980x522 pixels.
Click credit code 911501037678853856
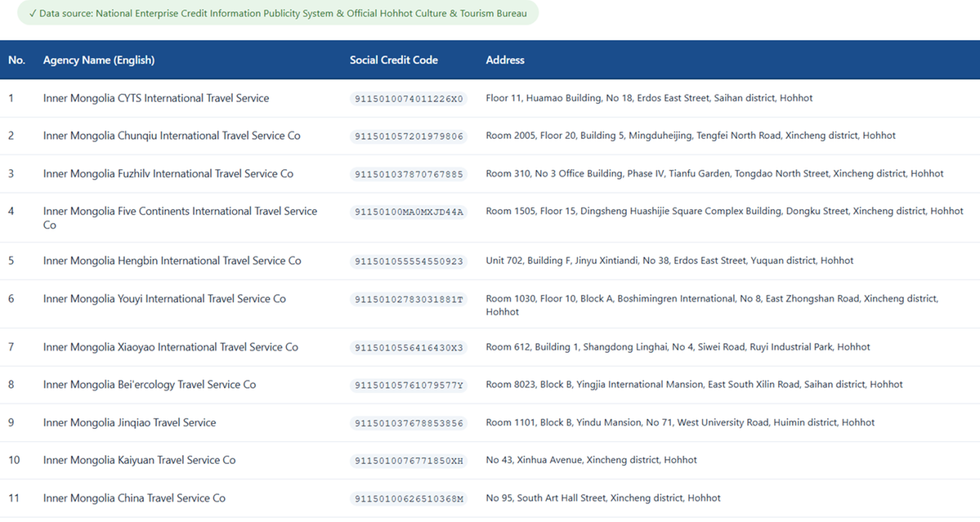[409, 422]
